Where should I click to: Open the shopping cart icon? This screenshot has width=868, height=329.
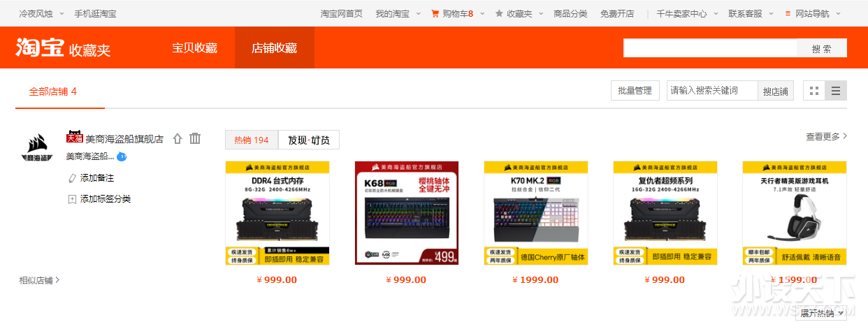pos(435,13)
